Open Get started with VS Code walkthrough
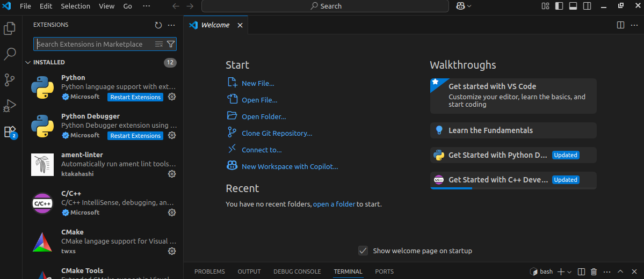 (x=513, y=96)
